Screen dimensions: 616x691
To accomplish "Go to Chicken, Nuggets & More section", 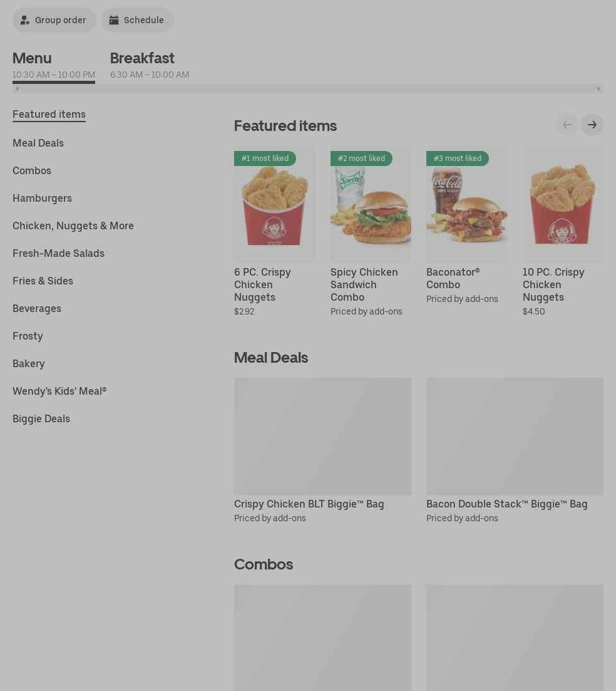I will (73, 226).
